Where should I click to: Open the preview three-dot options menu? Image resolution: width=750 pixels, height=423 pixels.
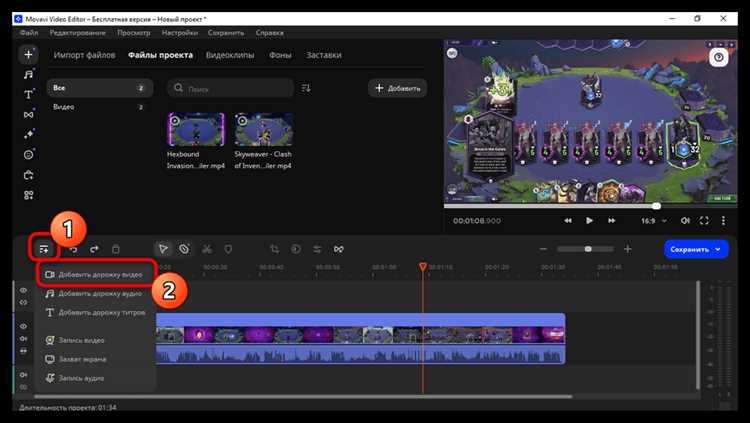pos(725,220)
